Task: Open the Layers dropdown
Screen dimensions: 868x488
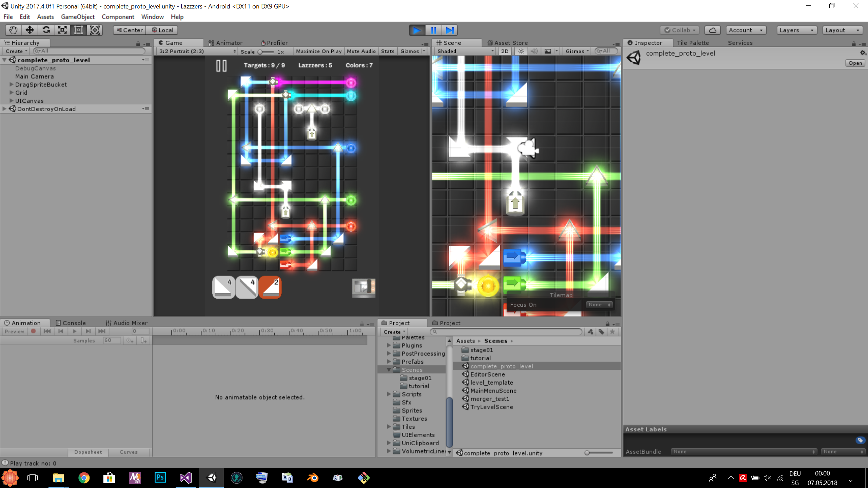Action: (796, 30)
